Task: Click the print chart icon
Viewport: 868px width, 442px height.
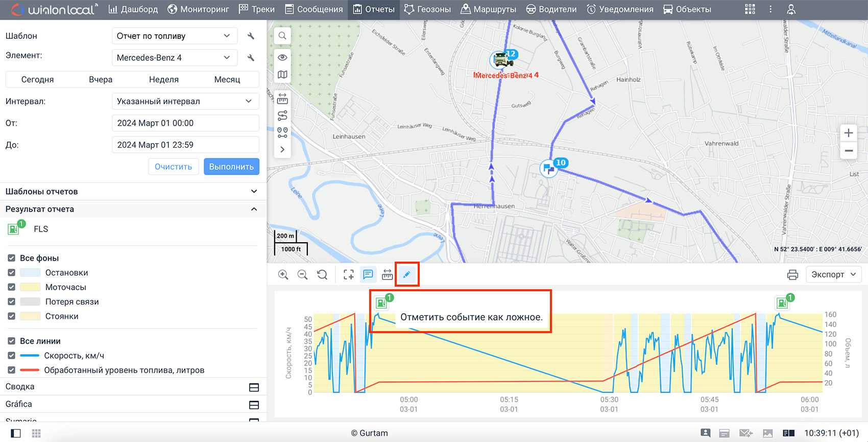Action: (792, 274)
